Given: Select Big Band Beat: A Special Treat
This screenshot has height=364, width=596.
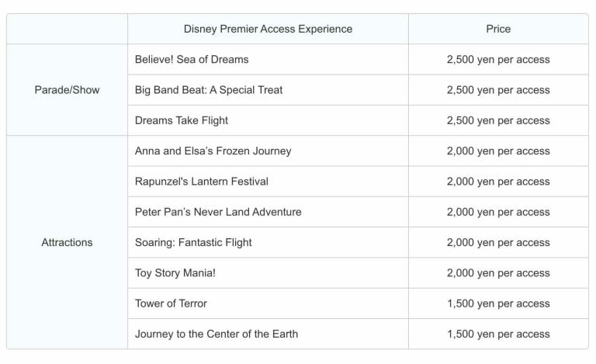Looking at the screenshot, I should click(x=209, y=90).
